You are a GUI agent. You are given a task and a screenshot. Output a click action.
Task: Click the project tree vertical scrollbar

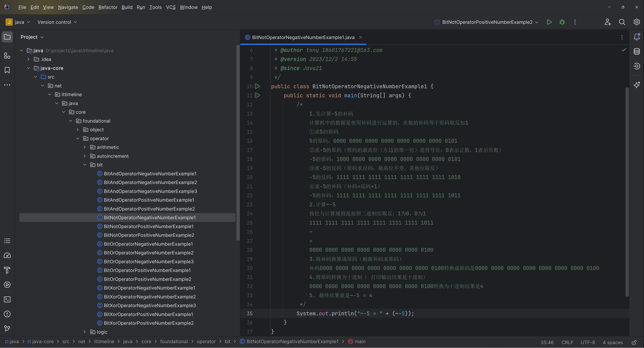238,142
